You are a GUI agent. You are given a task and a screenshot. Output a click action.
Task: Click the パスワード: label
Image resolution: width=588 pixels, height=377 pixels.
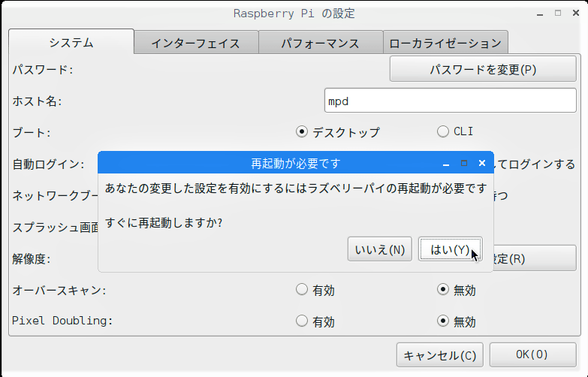(x=42, y=69)
